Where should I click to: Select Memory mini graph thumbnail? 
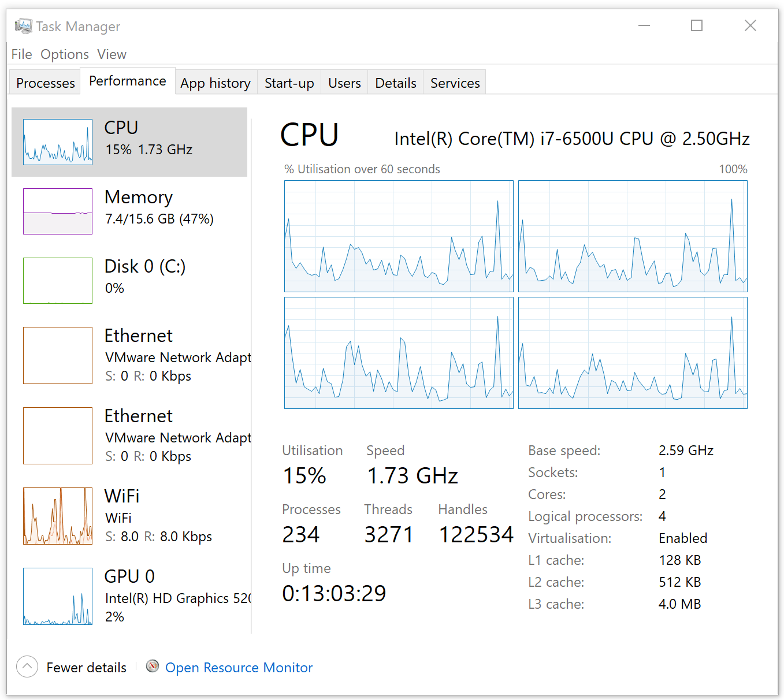coord(58,211)
